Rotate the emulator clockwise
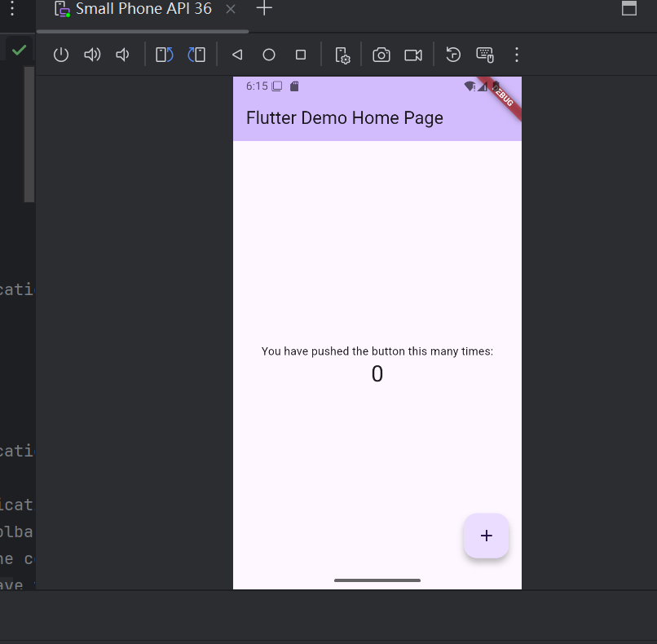This screenshot has height=644, width=657. tap(196, 55)
